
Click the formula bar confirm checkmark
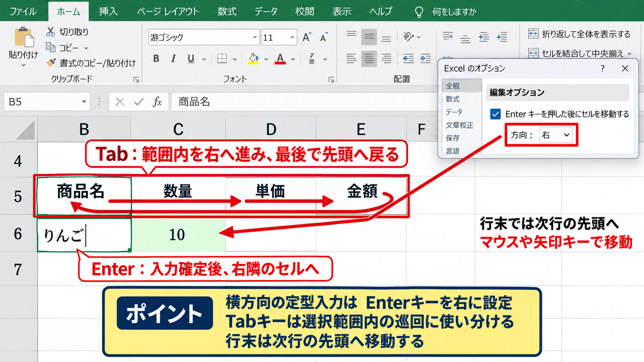pyautogui.click(x=139, y=102)
